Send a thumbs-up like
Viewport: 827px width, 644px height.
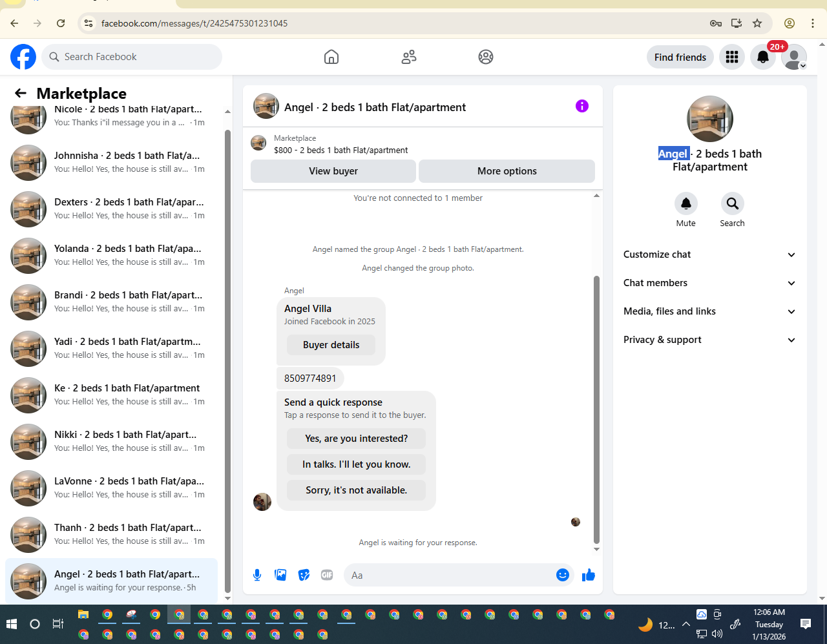(x=589, y=575)
